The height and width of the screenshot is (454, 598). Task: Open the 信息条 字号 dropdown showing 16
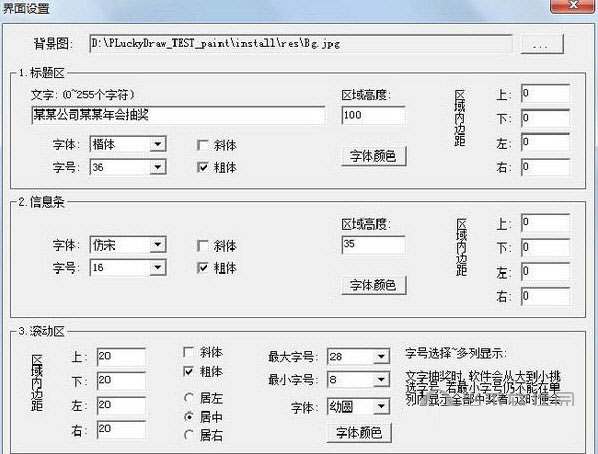128,268
